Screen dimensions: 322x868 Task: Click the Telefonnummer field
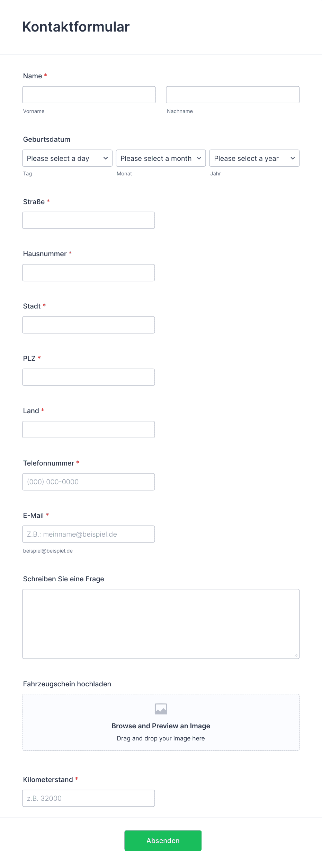click(x=89, y=482)
